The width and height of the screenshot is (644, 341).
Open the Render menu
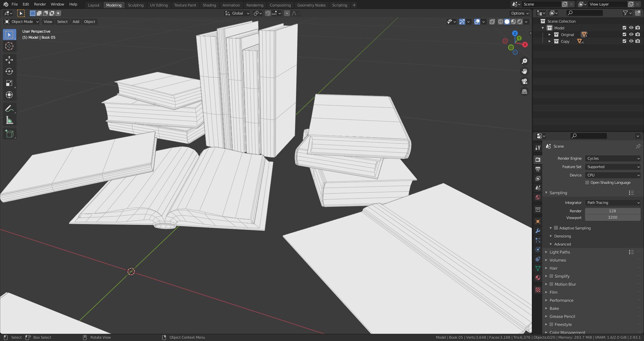click(x=40, y=4)
